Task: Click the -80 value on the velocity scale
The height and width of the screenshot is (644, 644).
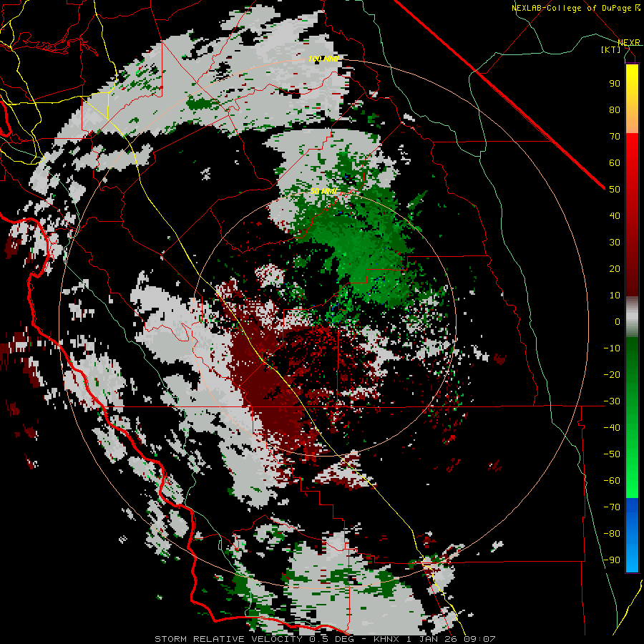Action: [x=612, y=534]
